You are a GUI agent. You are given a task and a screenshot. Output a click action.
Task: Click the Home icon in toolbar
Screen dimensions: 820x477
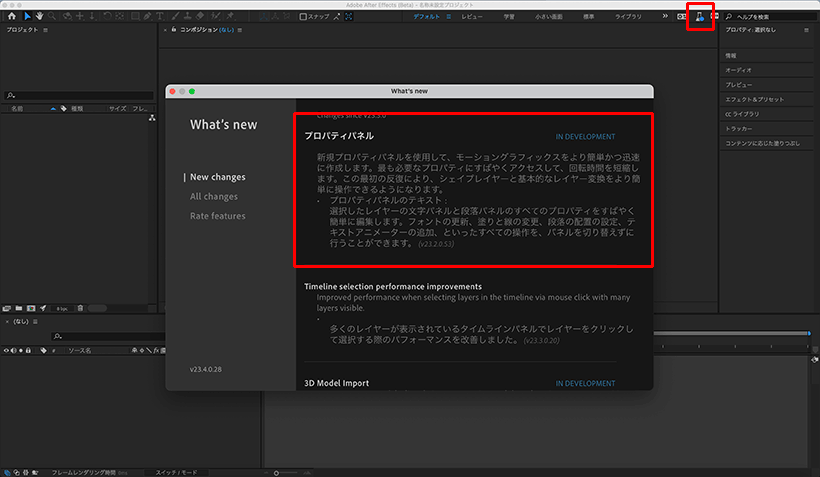click(x=12, y=16)
